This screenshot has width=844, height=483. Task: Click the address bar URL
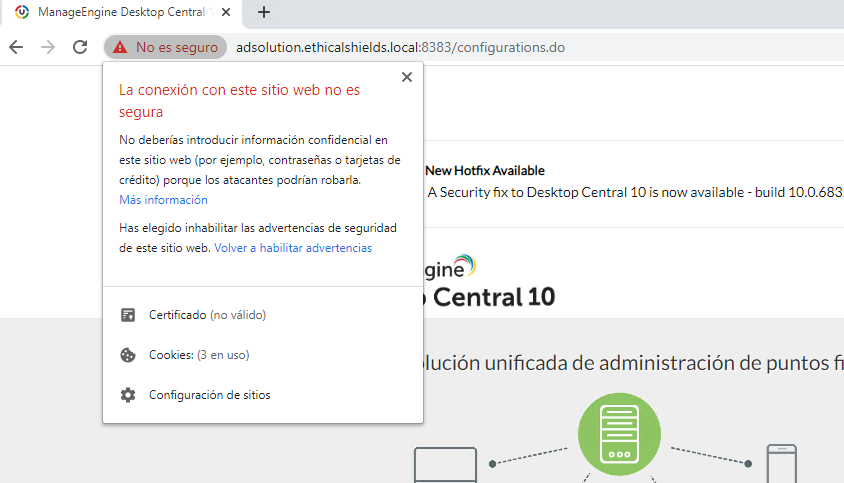[x=400, y=47]
